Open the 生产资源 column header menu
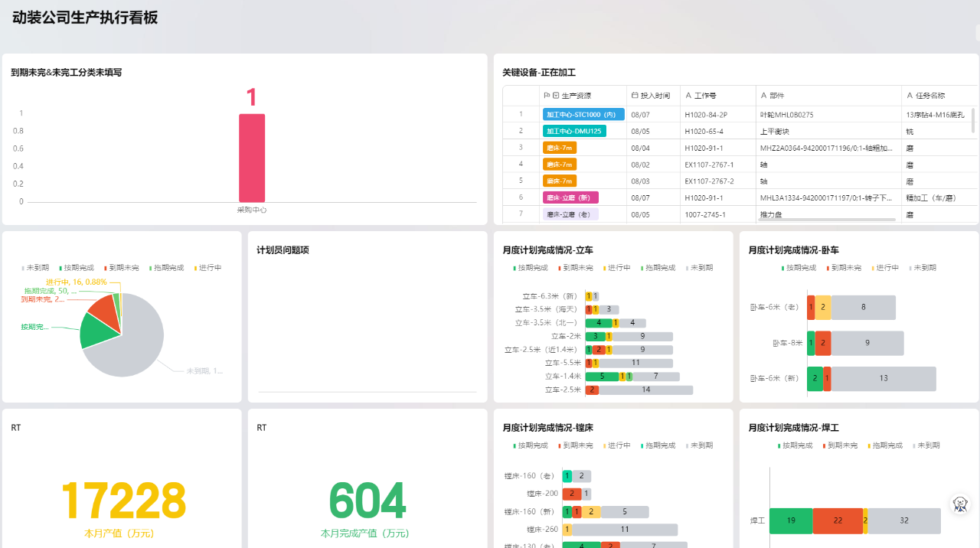Screen dimensions: 980x548 [586, 96]
